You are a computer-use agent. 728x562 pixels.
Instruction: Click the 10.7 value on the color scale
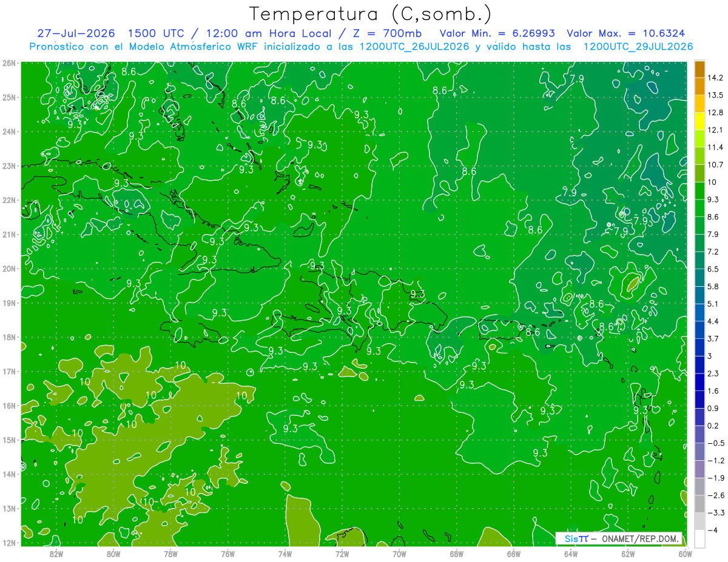pos(715,165)
